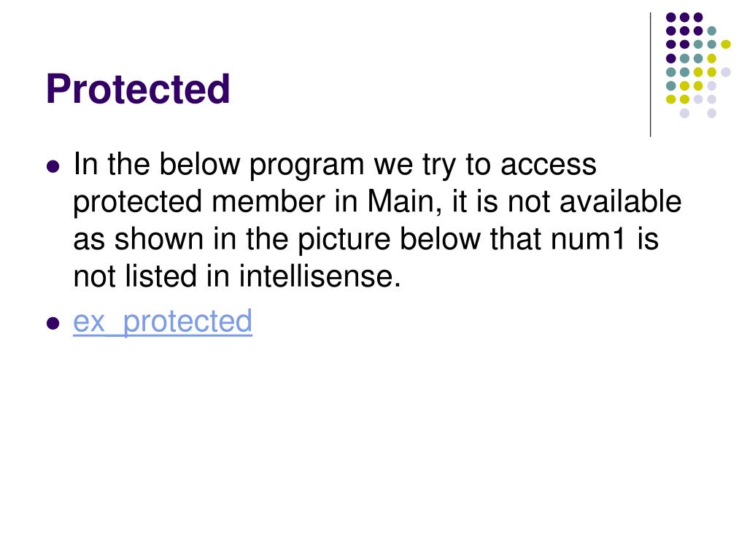747x560 pixels.
Task: Click the bullet before "In the below program"
Action: click(x=53, y=167)
